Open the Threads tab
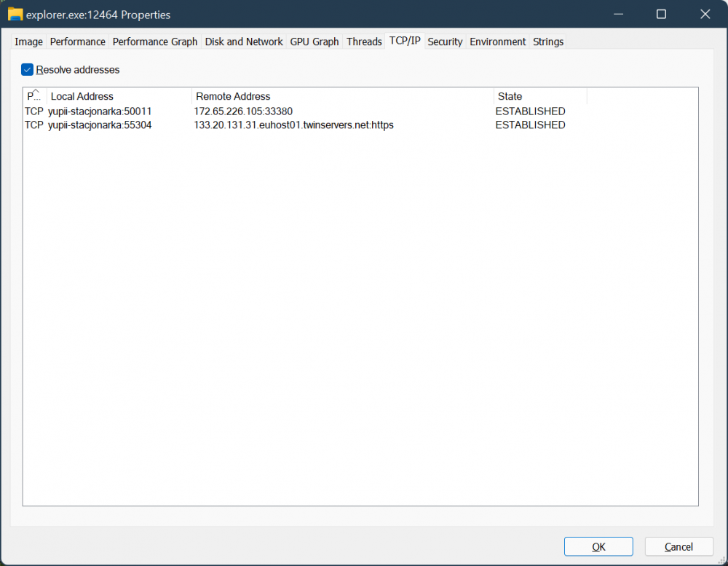 coord(364,42)
